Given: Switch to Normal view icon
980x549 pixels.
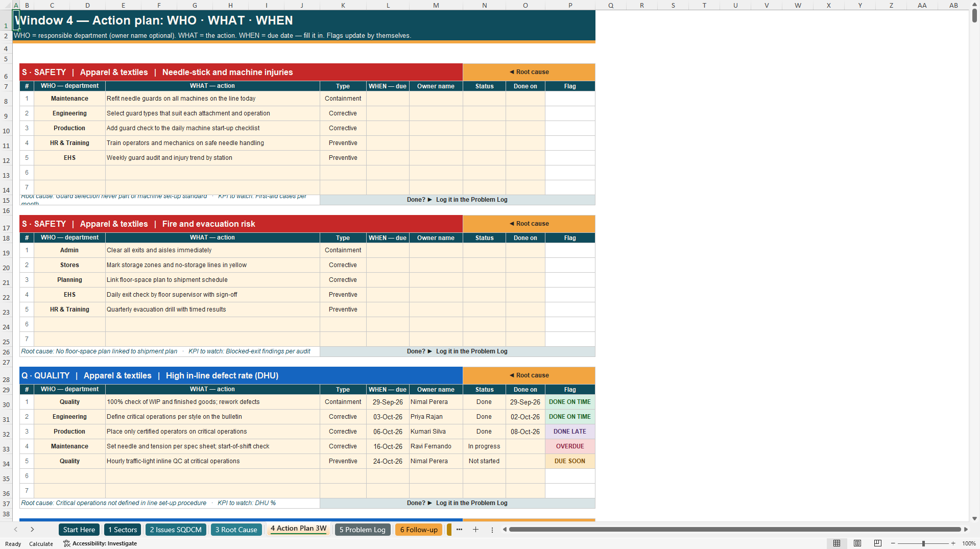Looking at the screenshot, I should (836, 543).
